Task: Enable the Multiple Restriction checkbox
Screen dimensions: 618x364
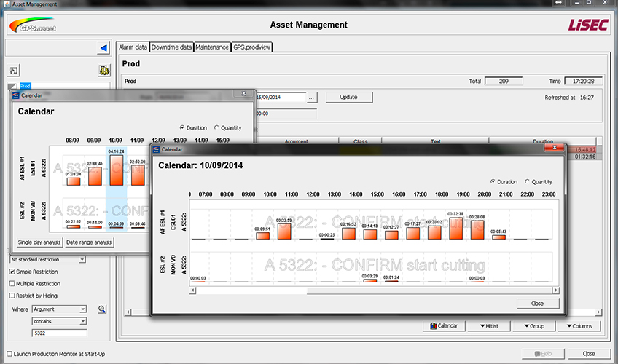Action: coord(12,284)
